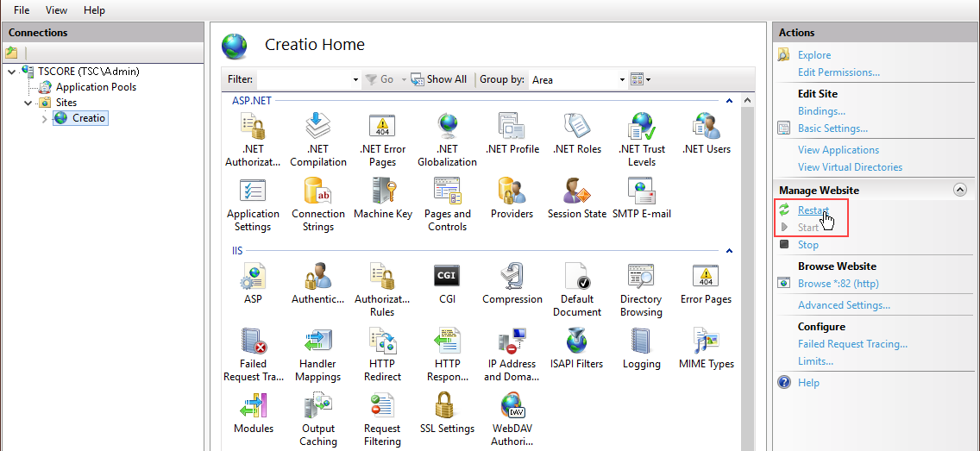
Task: Open Basic Settings for site
Action: click(x=832, y=128)
